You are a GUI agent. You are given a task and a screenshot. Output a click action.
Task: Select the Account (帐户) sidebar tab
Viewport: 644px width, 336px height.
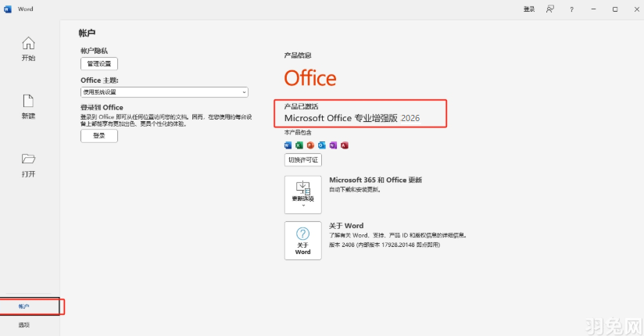tap(24, 306)
